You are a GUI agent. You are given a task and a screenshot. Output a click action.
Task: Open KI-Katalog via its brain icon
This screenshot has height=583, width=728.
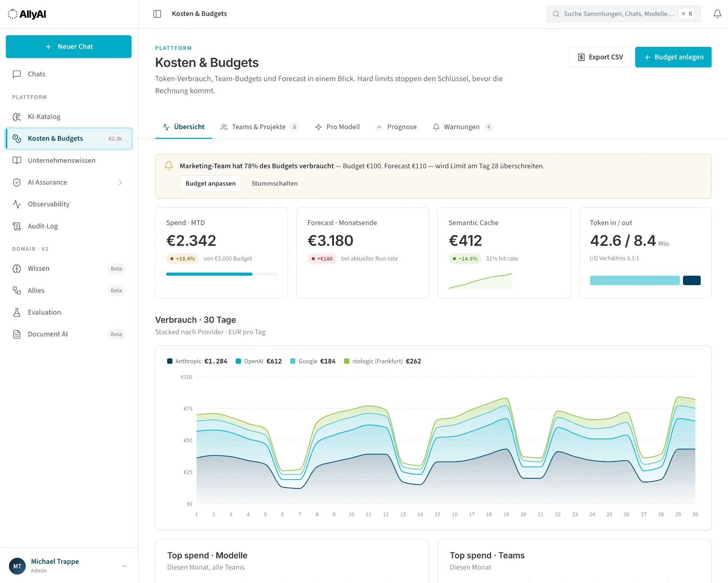click(17, 116)
